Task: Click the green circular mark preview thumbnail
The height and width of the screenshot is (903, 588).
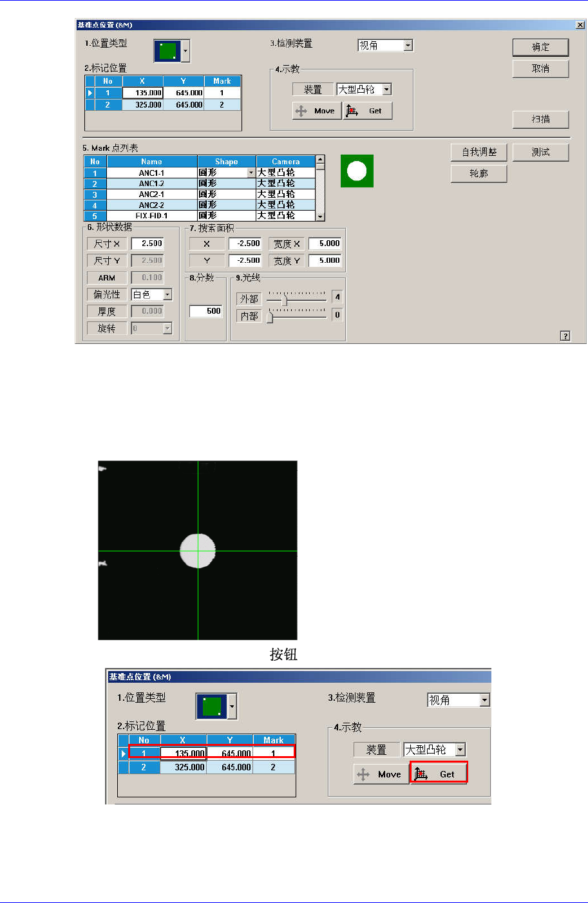Action: tap(357, 171)
